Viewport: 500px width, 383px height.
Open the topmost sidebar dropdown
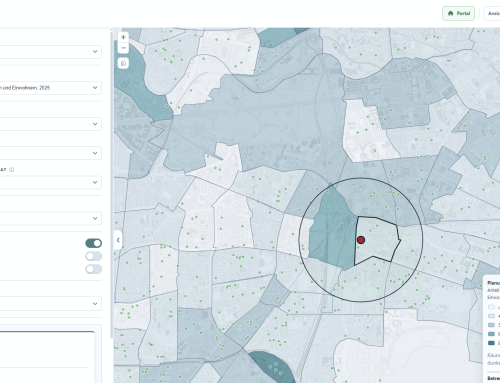coord(50,52)
